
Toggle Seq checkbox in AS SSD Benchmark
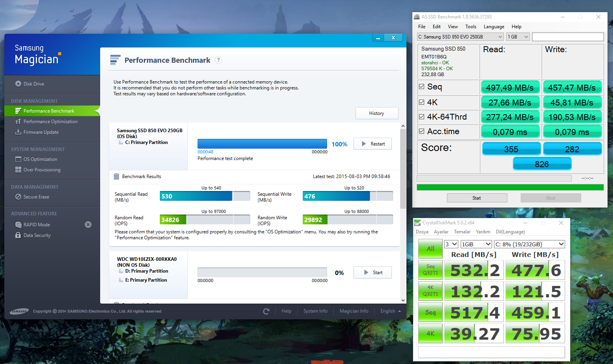(422, 87)
